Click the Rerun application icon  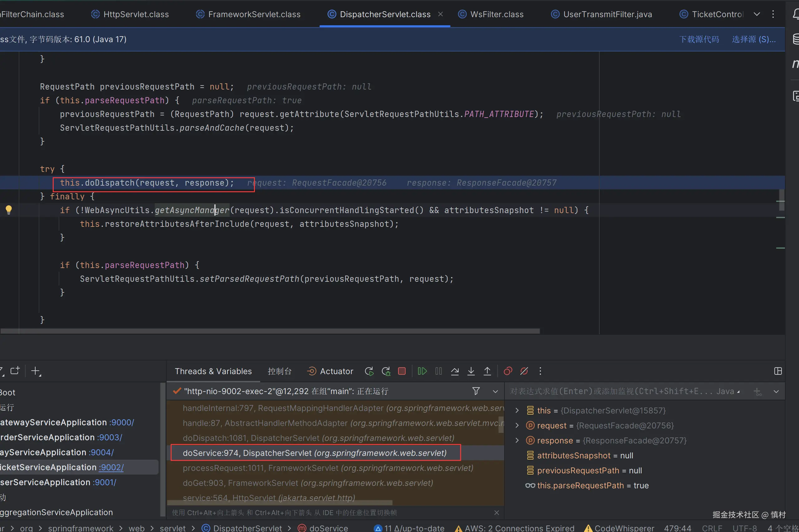[369, 371]
